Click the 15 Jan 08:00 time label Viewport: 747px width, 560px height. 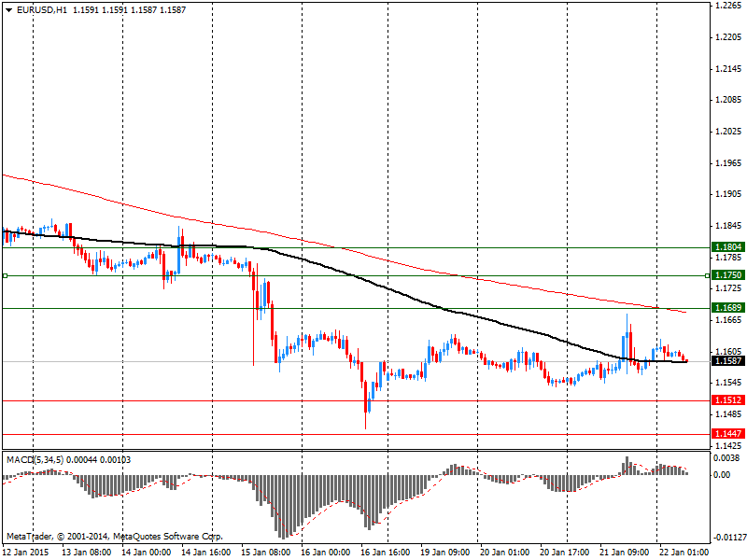coord(266,553)
